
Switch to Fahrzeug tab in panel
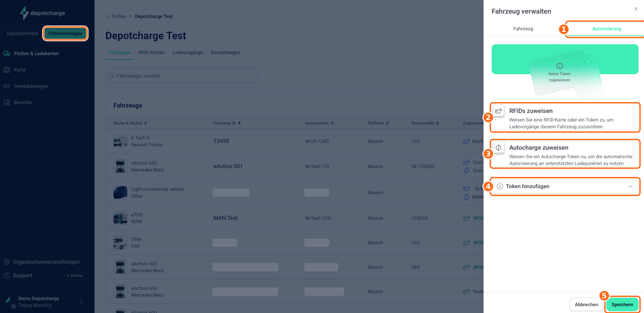[x=523, y=29]
